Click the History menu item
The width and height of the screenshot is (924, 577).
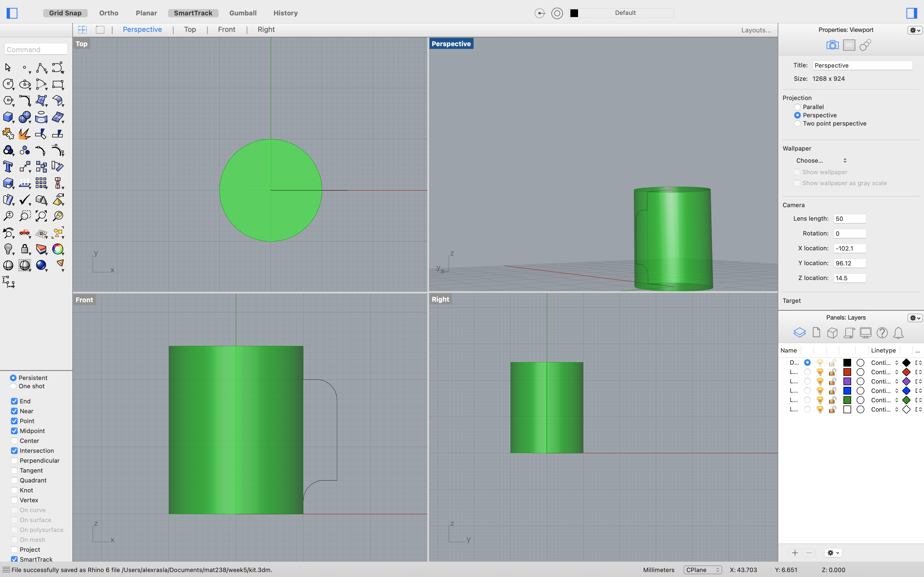285,12
